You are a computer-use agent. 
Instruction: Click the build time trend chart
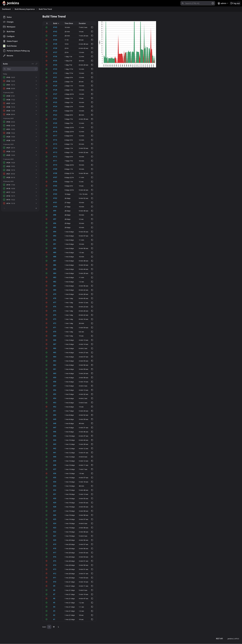[x=127, y=44]
